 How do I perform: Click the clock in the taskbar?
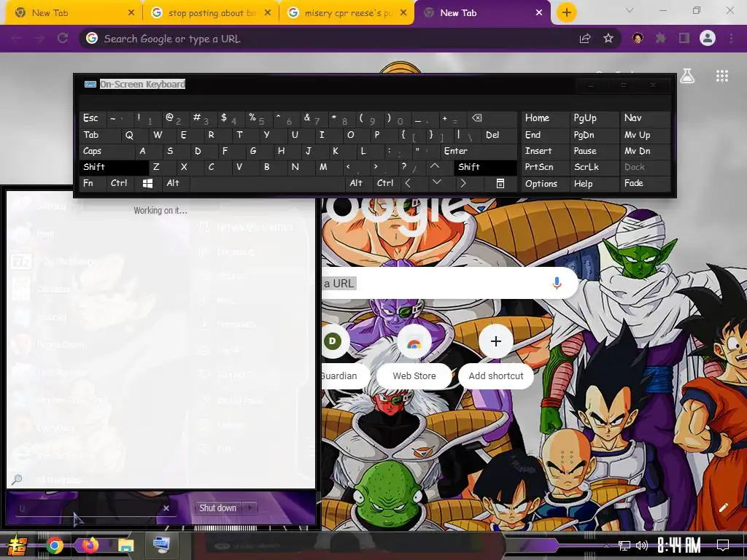[679, 545]
